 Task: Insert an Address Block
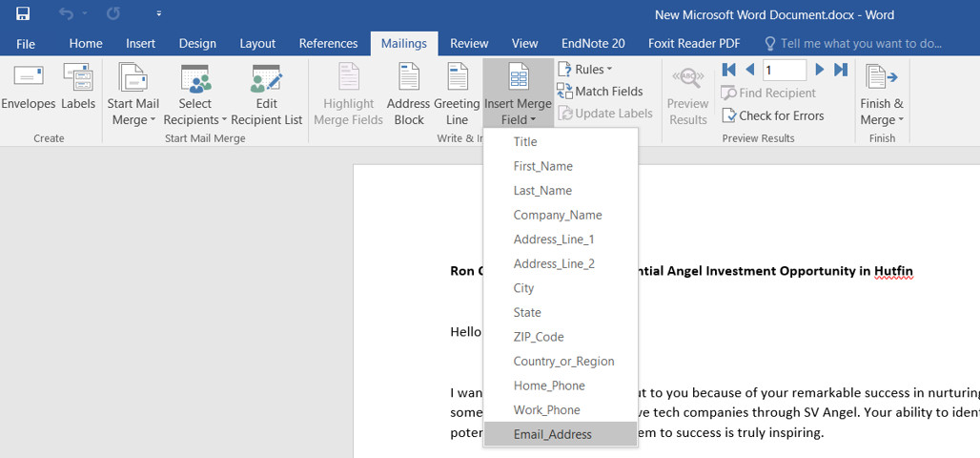coord(409,94)
